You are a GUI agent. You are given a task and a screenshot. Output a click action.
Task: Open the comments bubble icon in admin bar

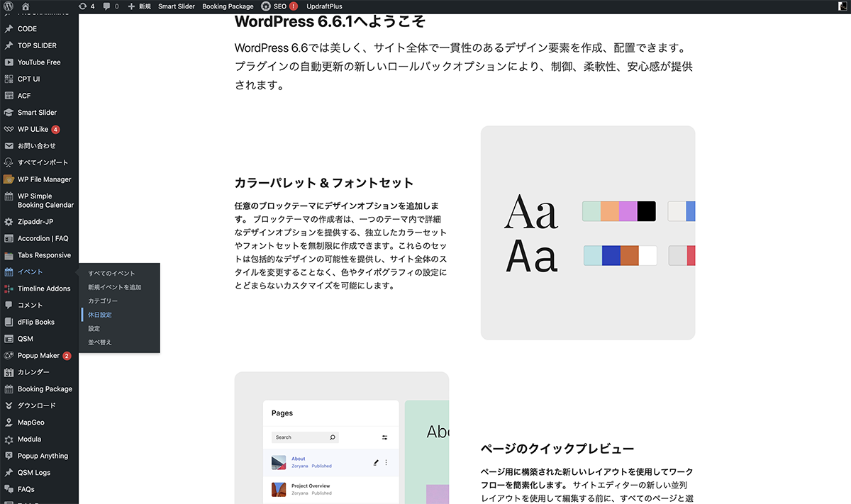107,6
